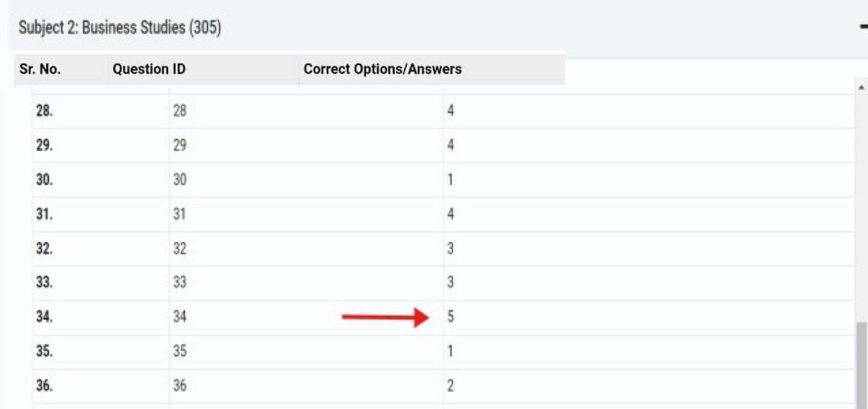Click the Subject 2: Business Studies (305) header
The width and height of the screenshot is (868, 409).
pyautogui.click(x=120, y=28)
